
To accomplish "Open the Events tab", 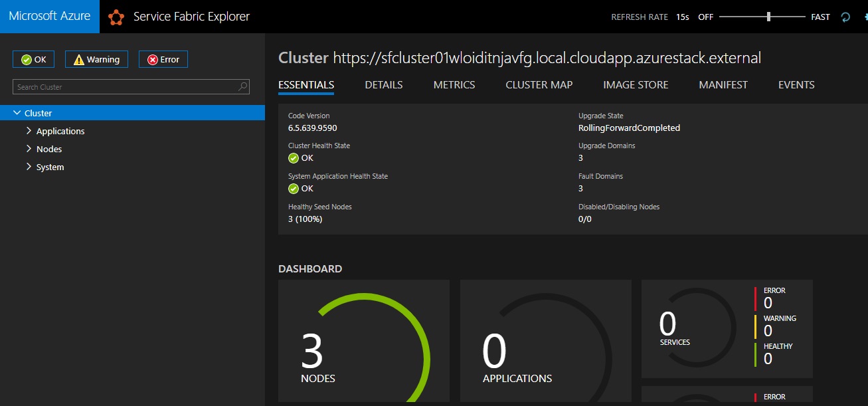I will coord(796,84).
